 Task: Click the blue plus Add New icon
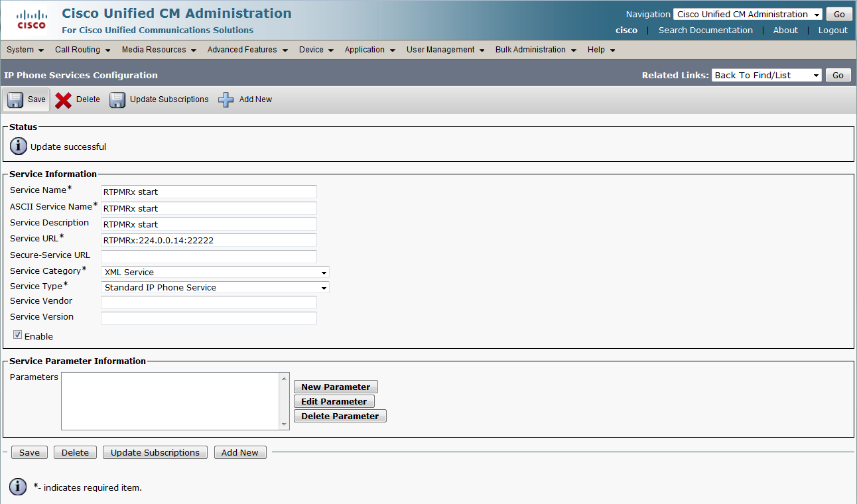pos(226,99)
